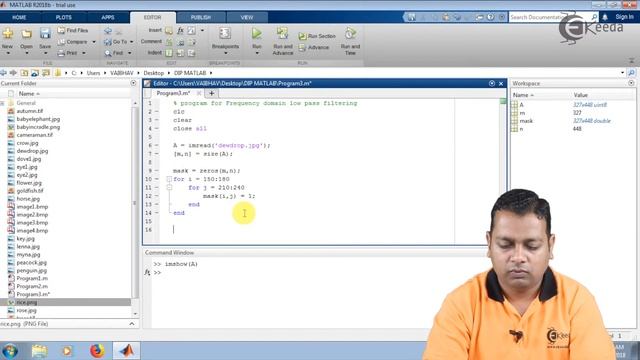Click the Go To navigation icon
The height and width of the screenshot is (360, 640).
tap(108, 42)
